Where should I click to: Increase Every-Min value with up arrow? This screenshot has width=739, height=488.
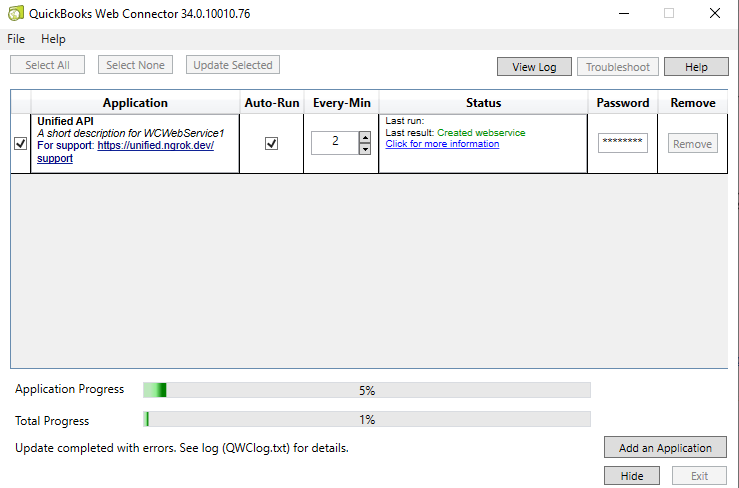point(365,137)
